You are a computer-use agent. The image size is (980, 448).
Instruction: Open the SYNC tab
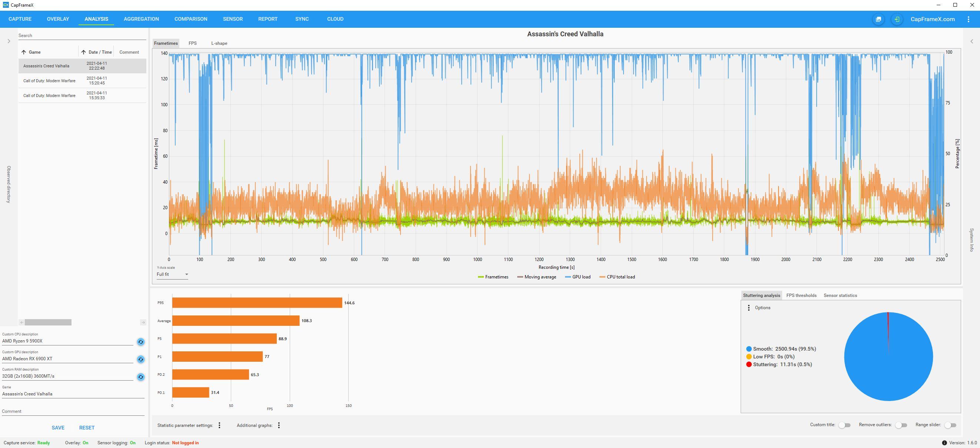coord(302,19)
